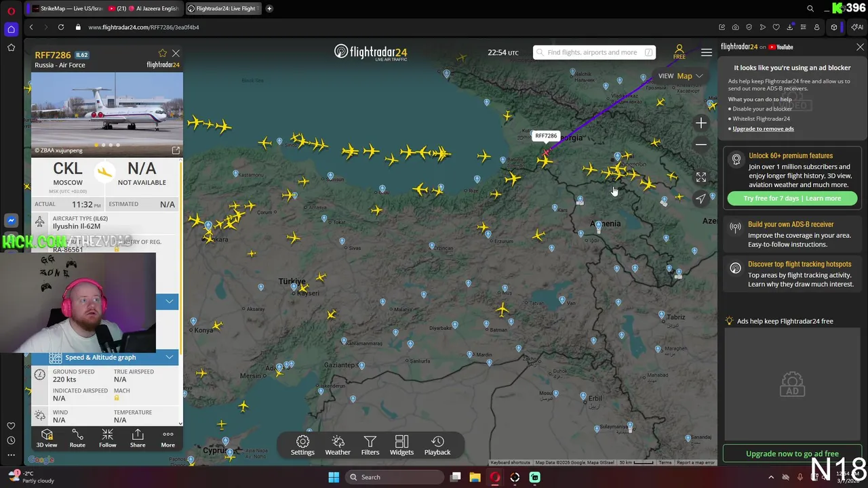Click the Il-62 aircraft photo thumbnail
Image resolution: width=868 pixels, height=488 pixels.
coord(107,114)
